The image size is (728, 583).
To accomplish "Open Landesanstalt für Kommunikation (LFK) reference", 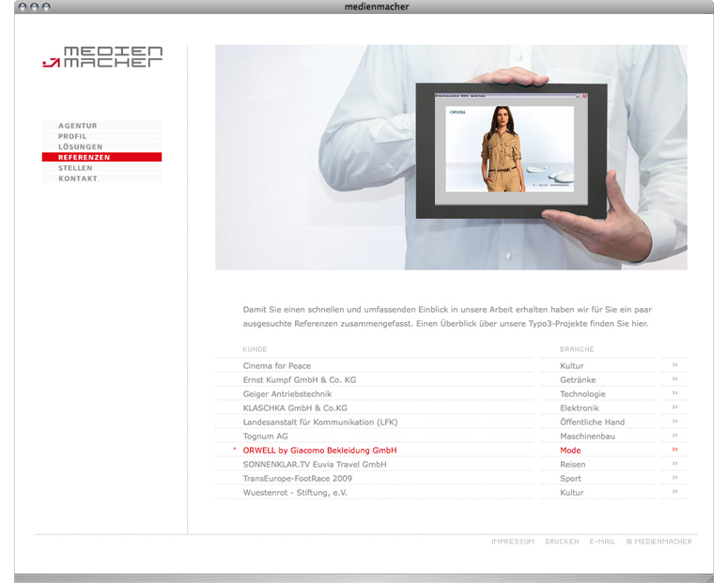I will 320,422.
